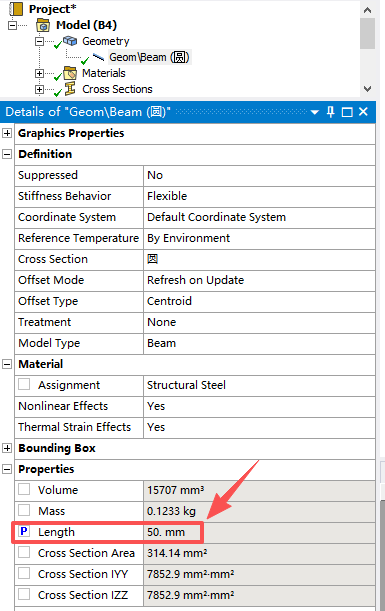385x611 pixels.
Task: Click the tree scrollbar down arrow
Action: click(367, 89)
